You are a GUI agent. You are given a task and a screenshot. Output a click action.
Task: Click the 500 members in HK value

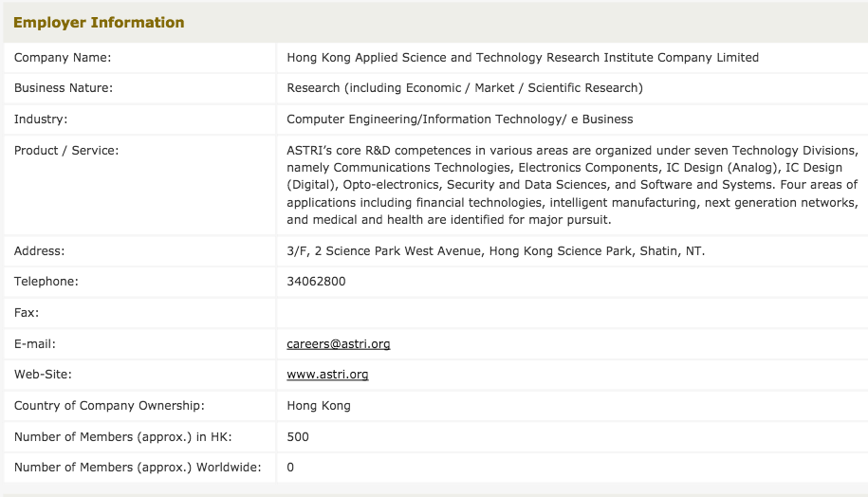pos(298,437)
